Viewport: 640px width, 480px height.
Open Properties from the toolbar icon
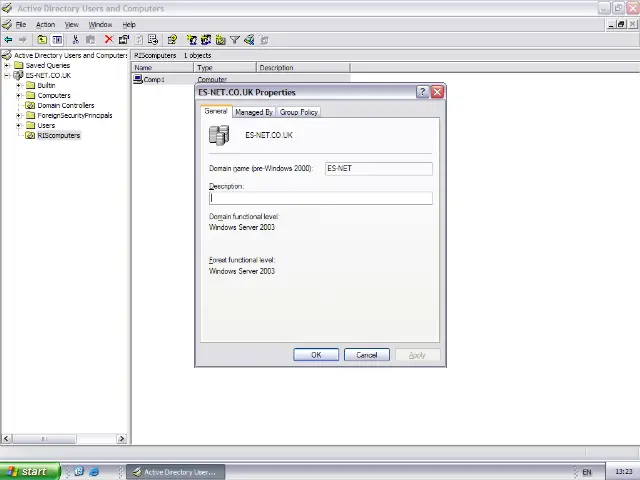pos(124,40)
